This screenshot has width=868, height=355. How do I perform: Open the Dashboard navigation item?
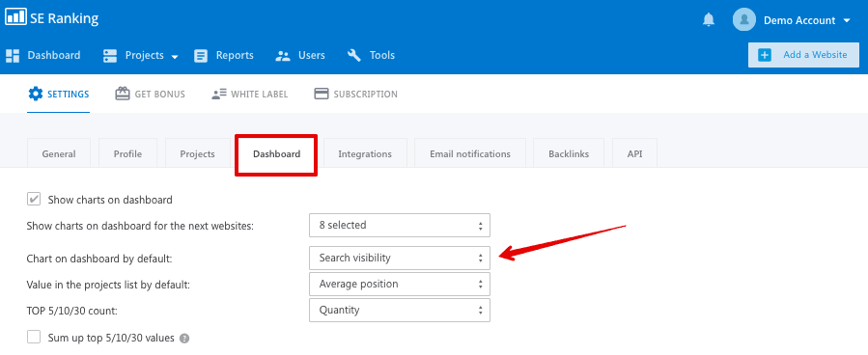coord(43,55)
